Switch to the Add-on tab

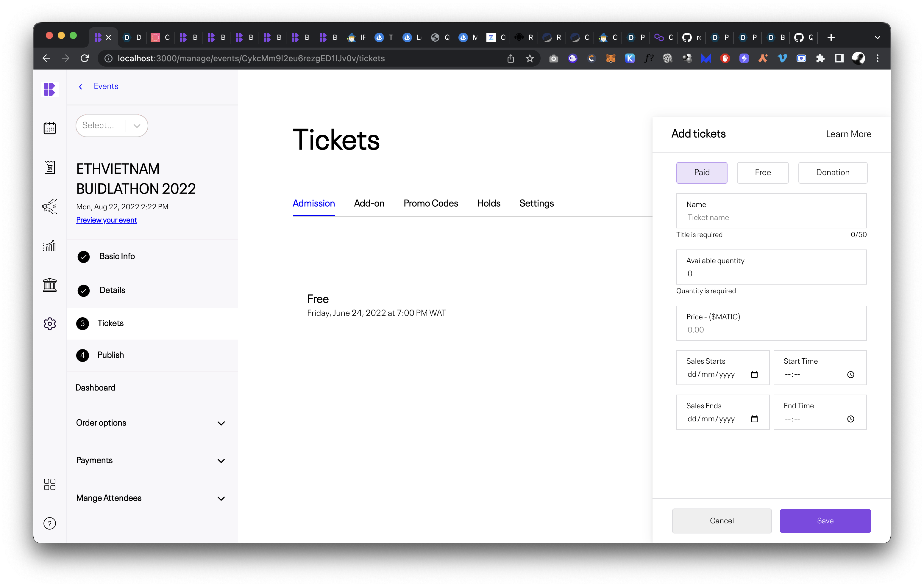369,204
